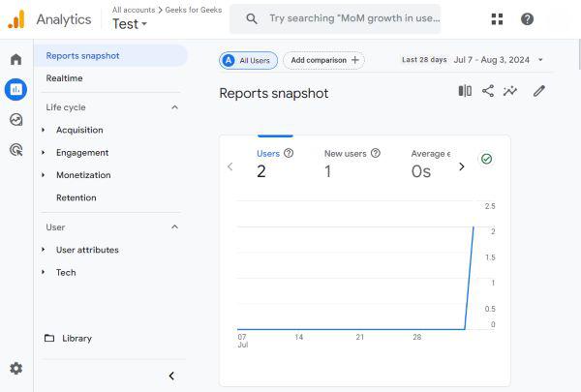The image size is (581, 392).
Task: Click the Edit comparisons icon
Action: pos(465,91)
